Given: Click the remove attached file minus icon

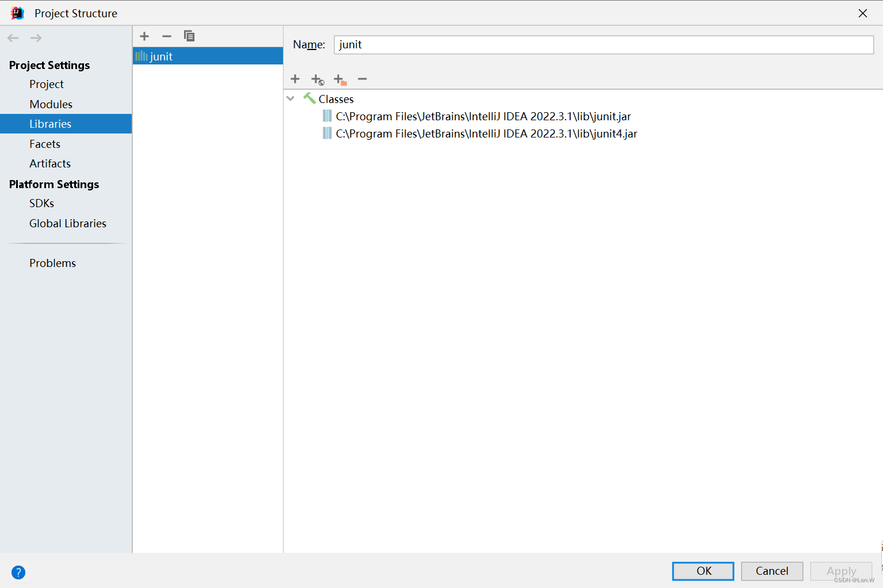Looking at the screenshot, I should pyautogui.click(x=362, y=79).
